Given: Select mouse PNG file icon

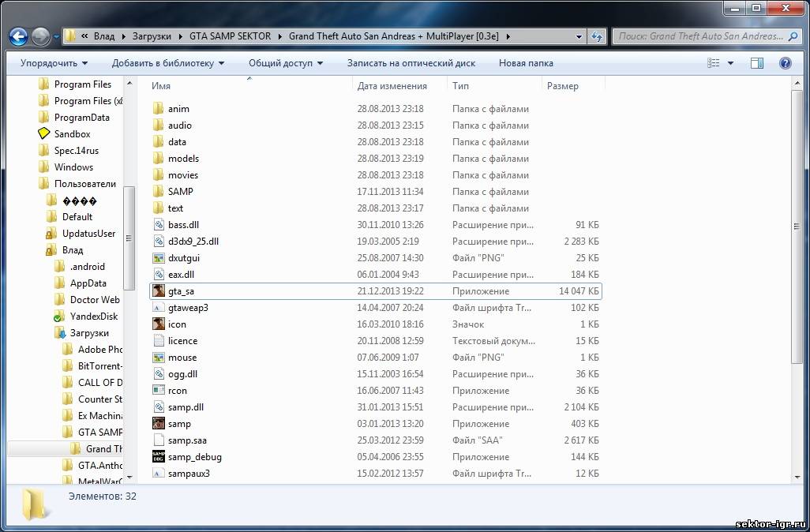Looking at the screenshot, I should (x=159, y=357).
